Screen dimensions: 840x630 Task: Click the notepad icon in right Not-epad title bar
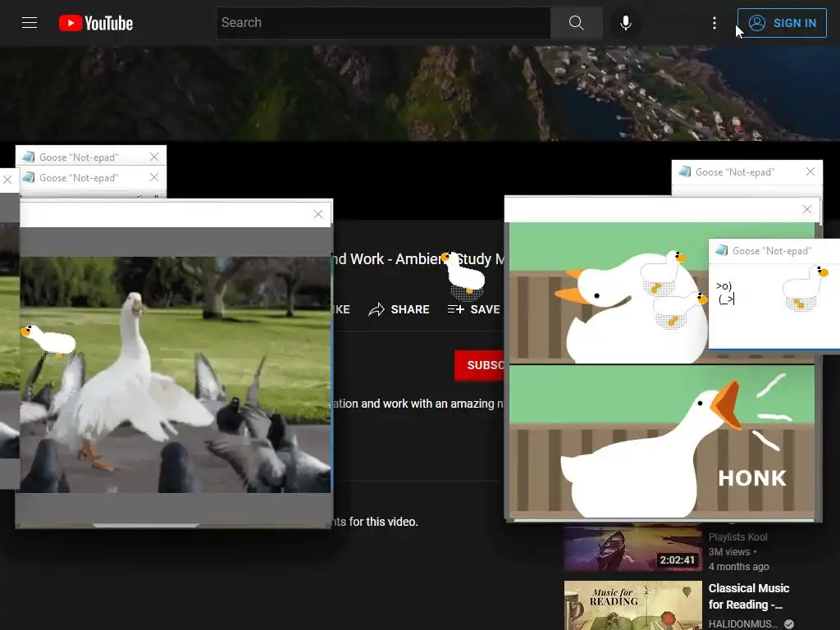[722, 251]
